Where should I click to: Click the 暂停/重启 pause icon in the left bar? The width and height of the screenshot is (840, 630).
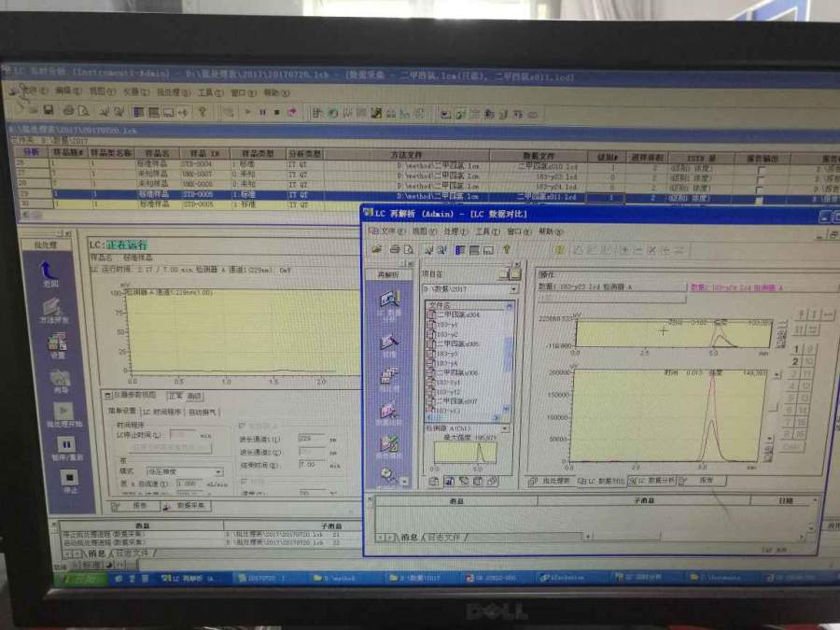click(66, 448)
